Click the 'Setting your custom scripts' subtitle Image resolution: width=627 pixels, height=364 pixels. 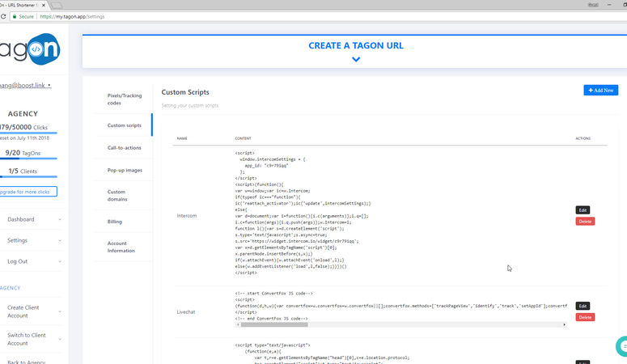click(x=190, y=106)
